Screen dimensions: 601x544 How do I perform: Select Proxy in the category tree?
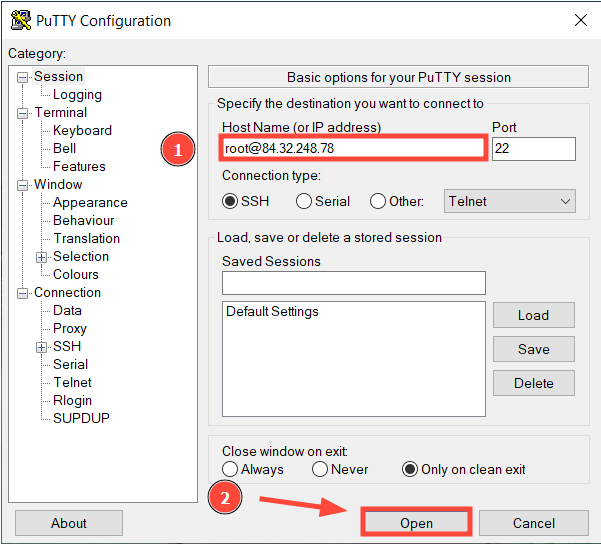click(x=70, y=329)
